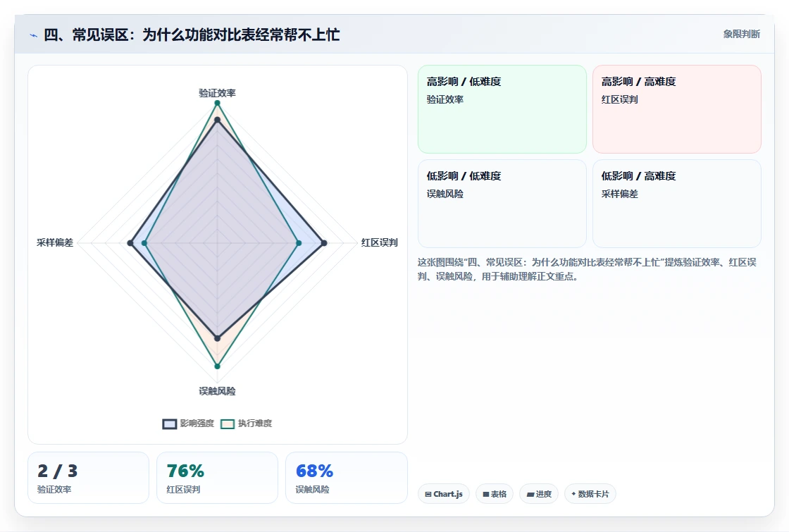Click the 表格 tag chip
The height and width of the screenshot is (532, 789).
(x=495, y=494)
